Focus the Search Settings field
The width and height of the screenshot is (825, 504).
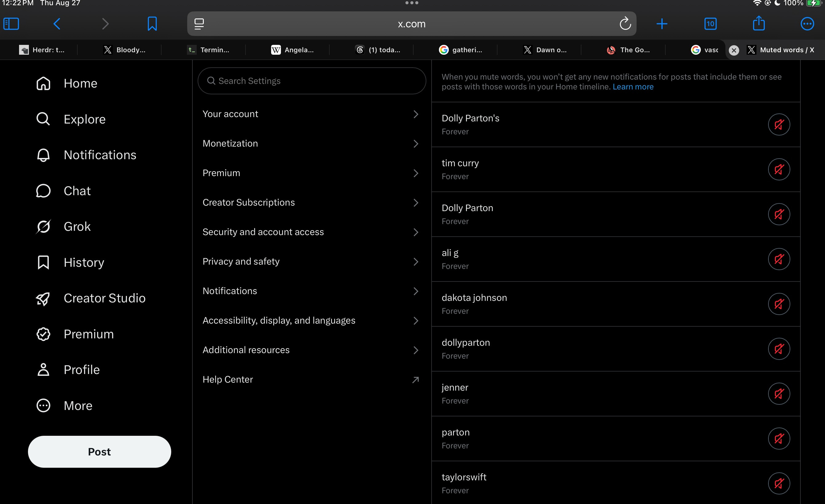click(x=312, y=81)
